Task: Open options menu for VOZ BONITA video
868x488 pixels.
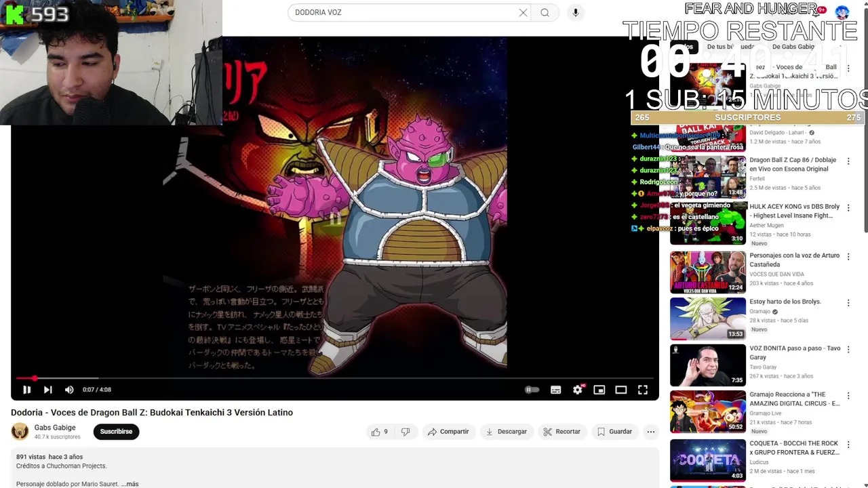Action: point(848,350)
